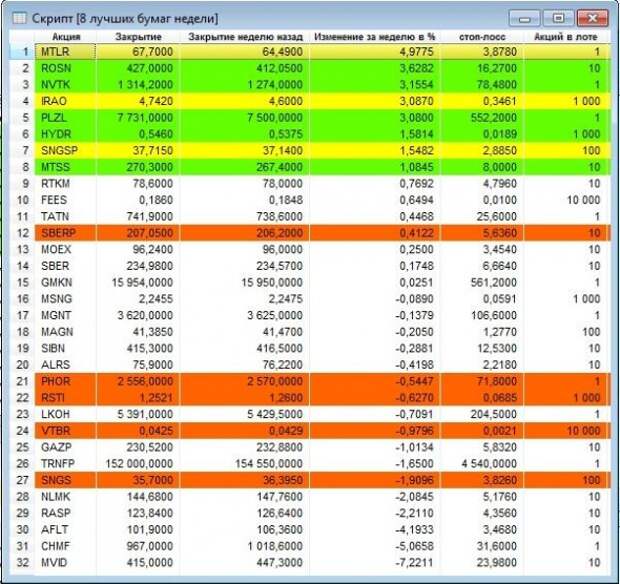Select the MTLR ticker cell

pyautogui.click(x=66, y=52)
